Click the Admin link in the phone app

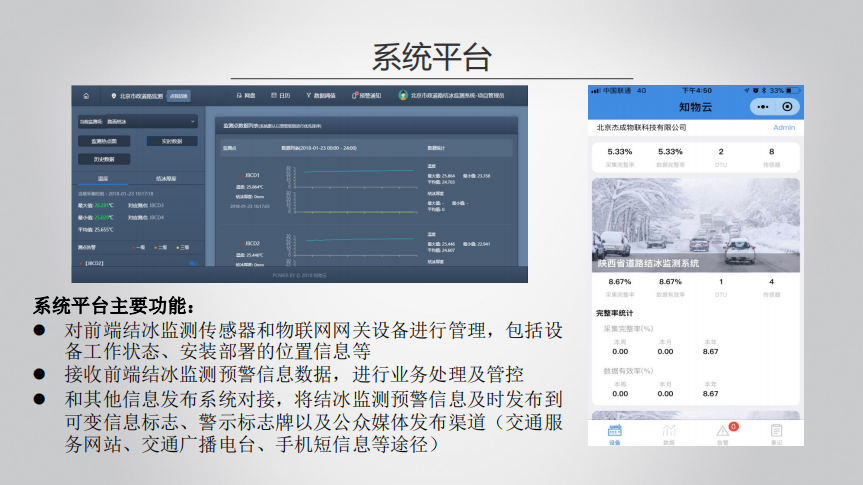(x=784, y=127)
